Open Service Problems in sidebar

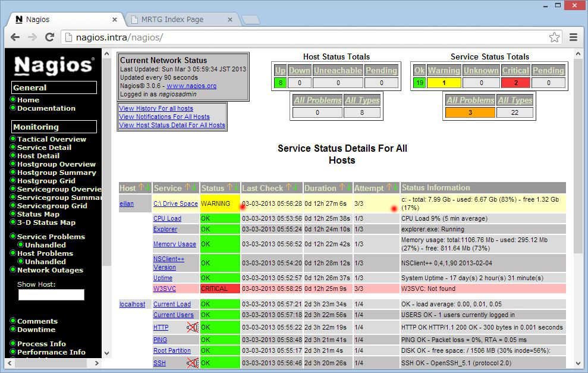point(51,237)
